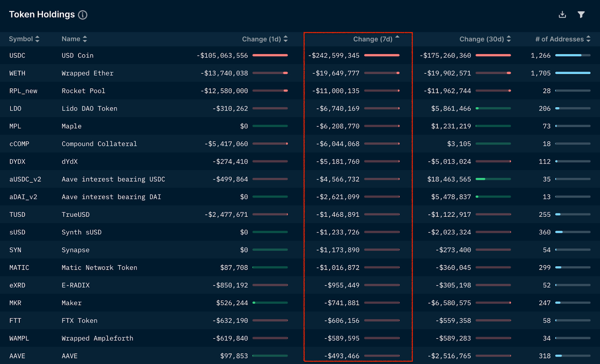
Task: Select the sUSD symbol cell
Action: click(17, 232)
